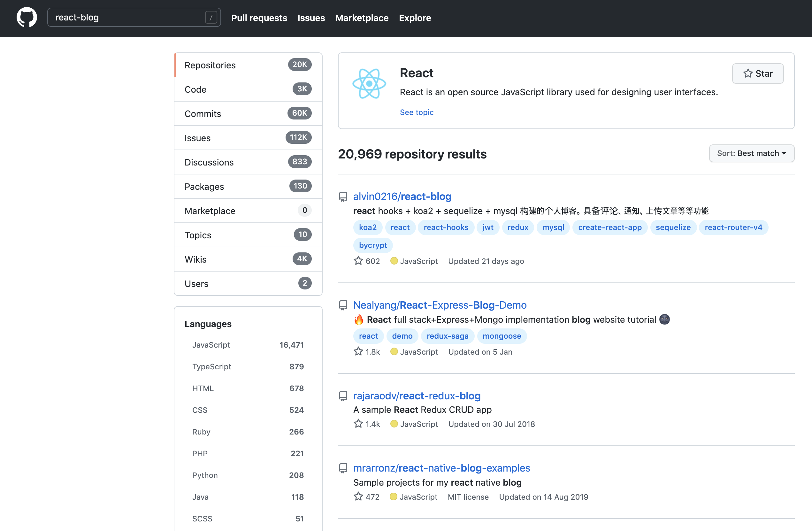Go to Marketplace in the top navigation
The height and width of the screenshot is (531, 812).
point(362,18)
